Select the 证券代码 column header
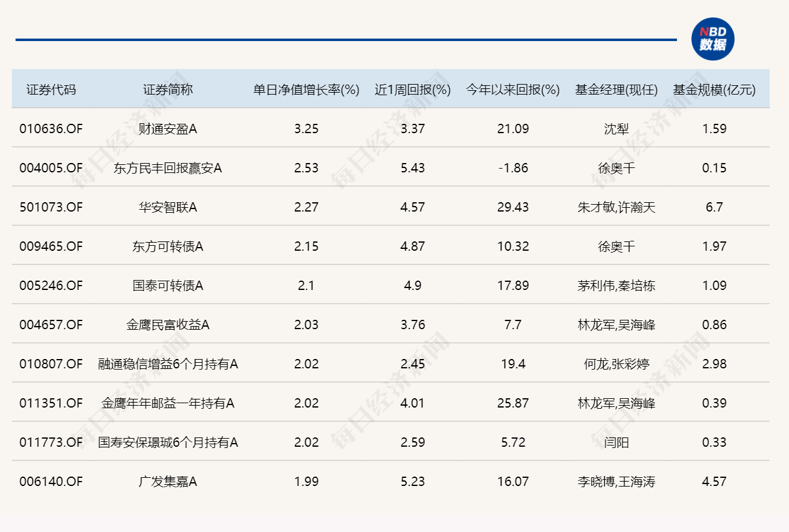Viewport: 789px width, 532px height. [51, 90]
